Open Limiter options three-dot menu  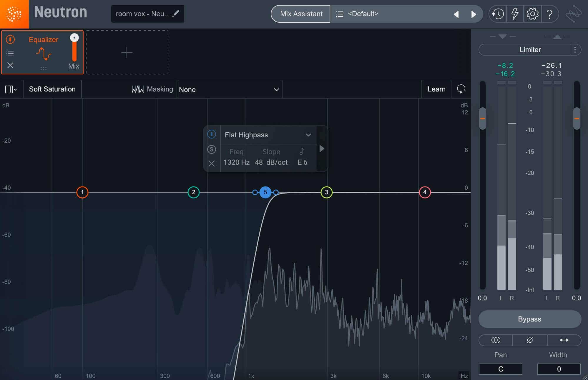point(575,50)
